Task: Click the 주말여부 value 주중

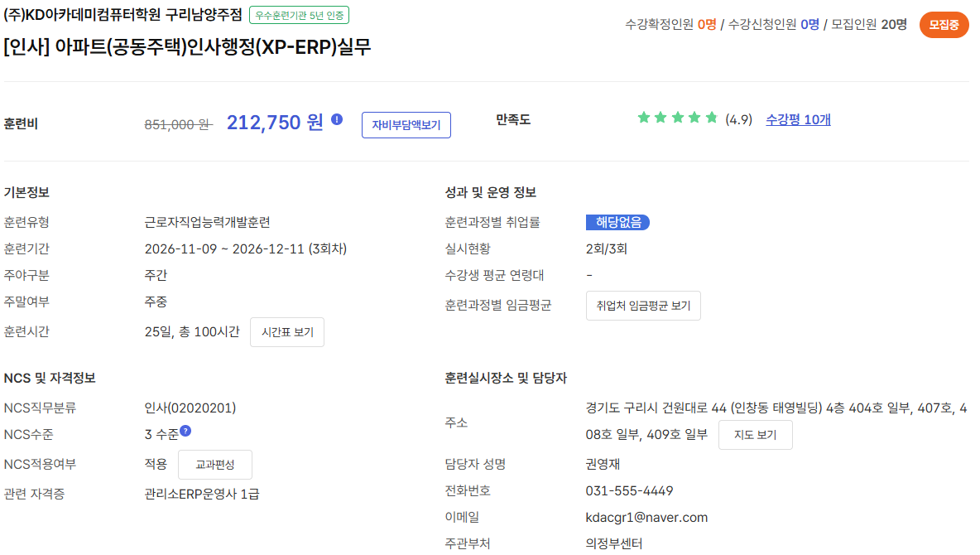Action: coord(156,302)
